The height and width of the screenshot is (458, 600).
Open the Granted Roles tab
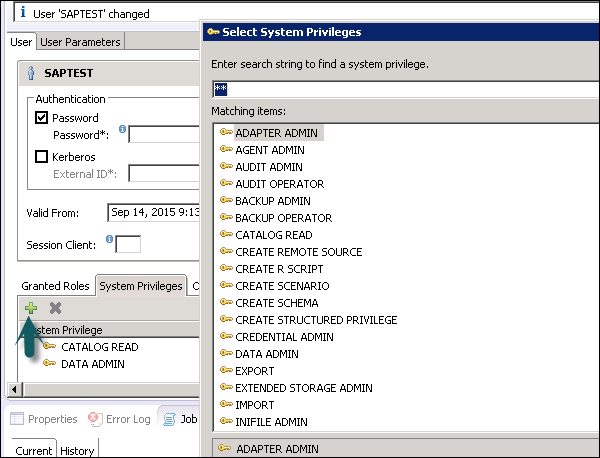pyautogui.click(x=55, y=286)
